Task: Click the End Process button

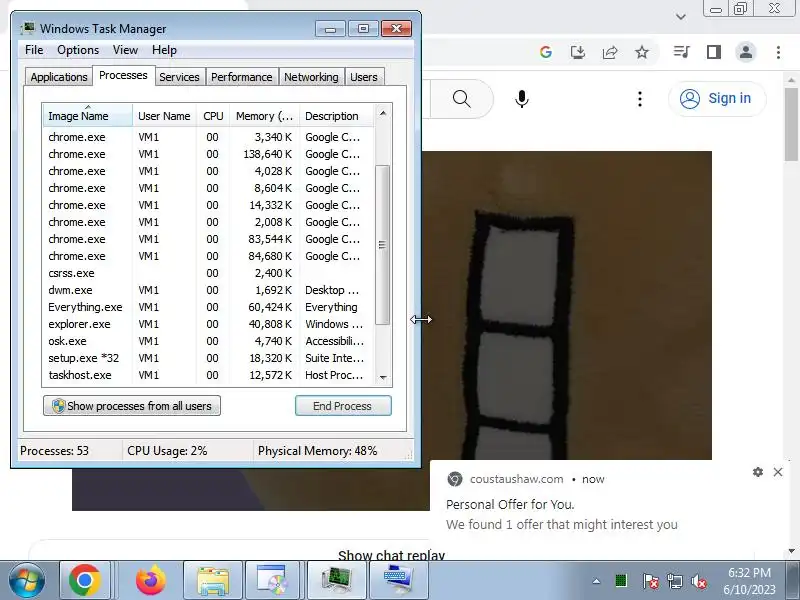Action: [343, 406]
